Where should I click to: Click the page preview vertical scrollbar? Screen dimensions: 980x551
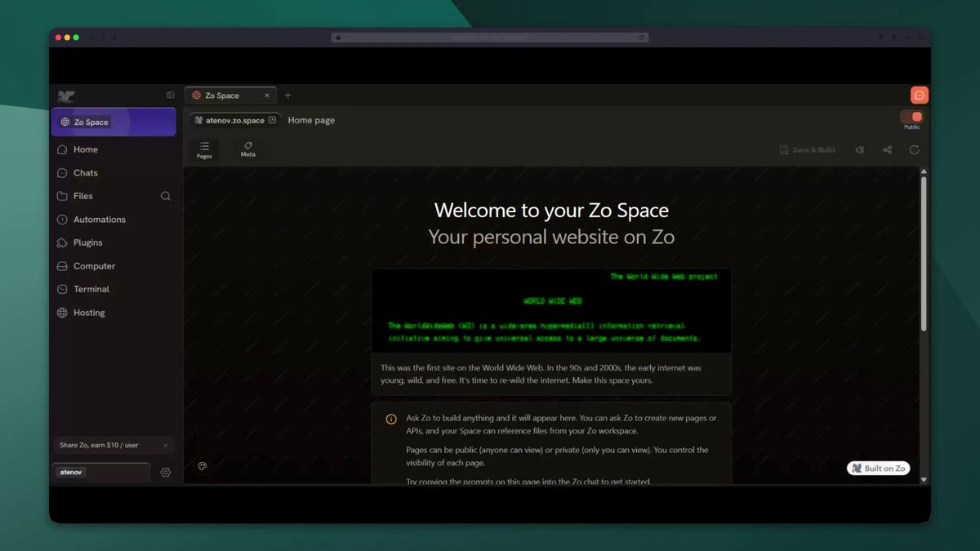coord(924,254)
